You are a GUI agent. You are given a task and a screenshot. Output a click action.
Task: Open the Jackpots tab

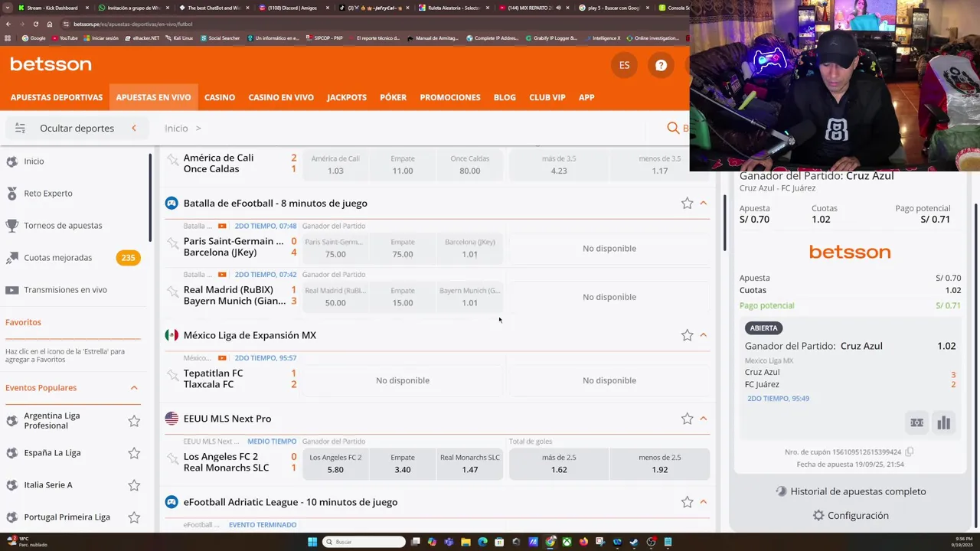(347, 97)
